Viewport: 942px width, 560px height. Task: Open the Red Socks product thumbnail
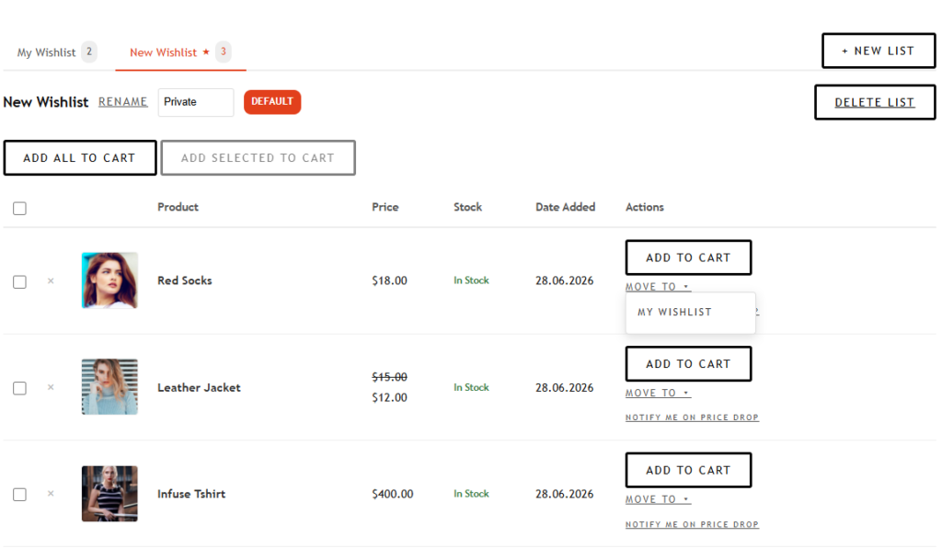tap(110, 280)
